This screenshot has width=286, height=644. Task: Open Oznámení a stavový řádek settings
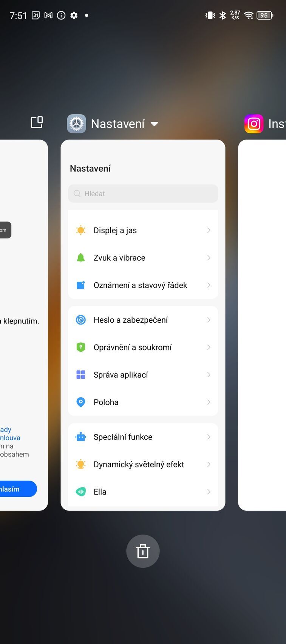(143, 285)
